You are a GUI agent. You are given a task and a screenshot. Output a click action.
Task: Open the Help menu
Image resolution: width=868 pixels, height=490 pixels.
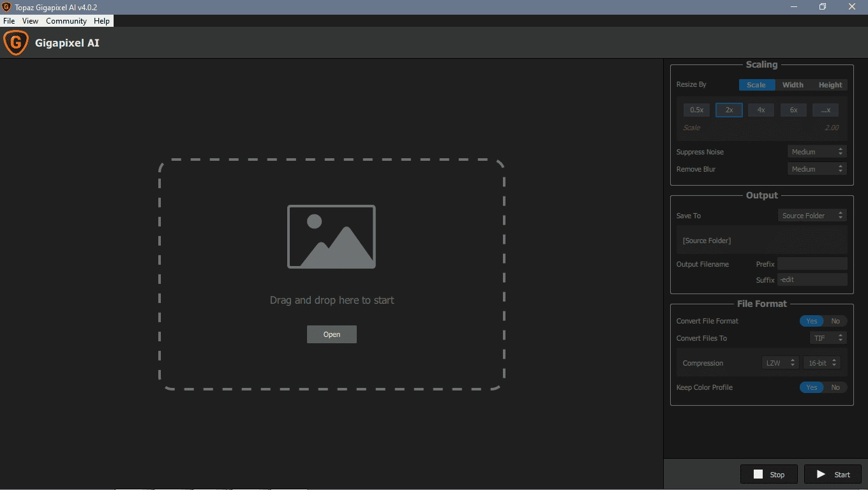click(x=101, y=21)
